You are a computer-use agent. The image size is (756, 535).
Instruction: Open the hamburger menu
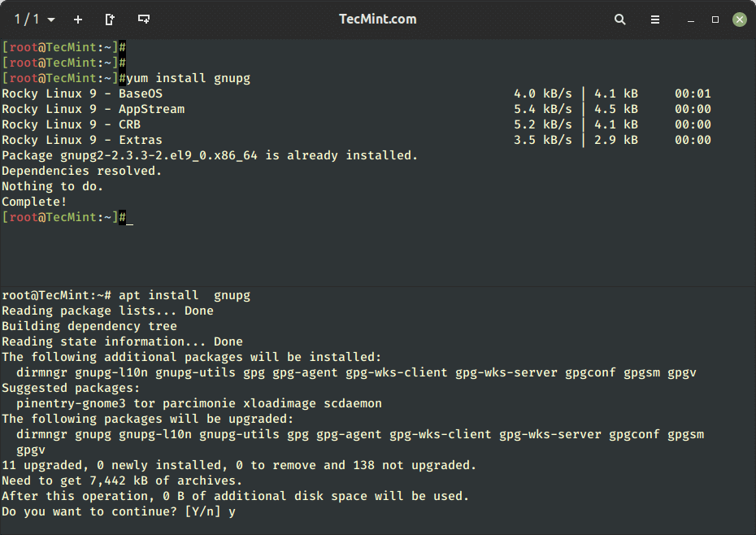[654, 20]
